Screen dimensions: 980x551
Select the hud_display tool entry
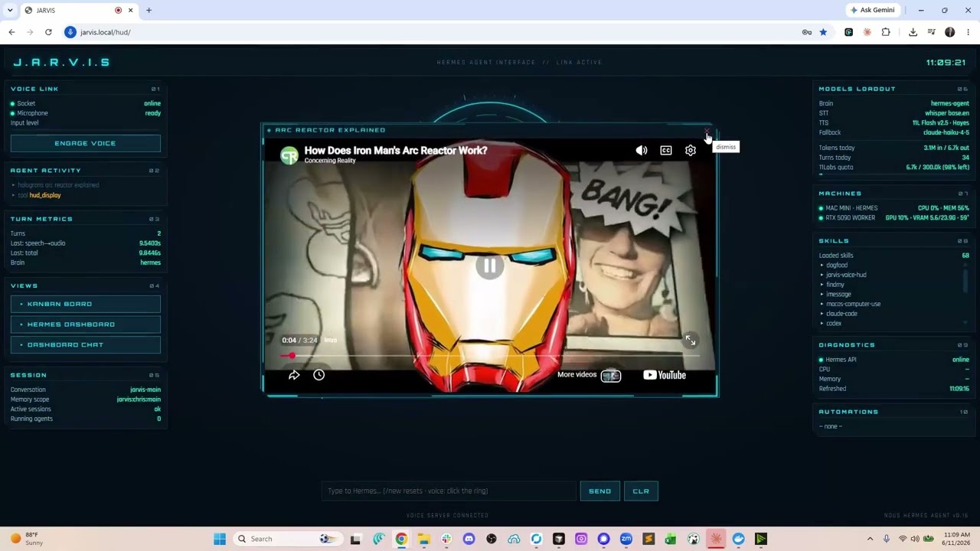(44, 195)
